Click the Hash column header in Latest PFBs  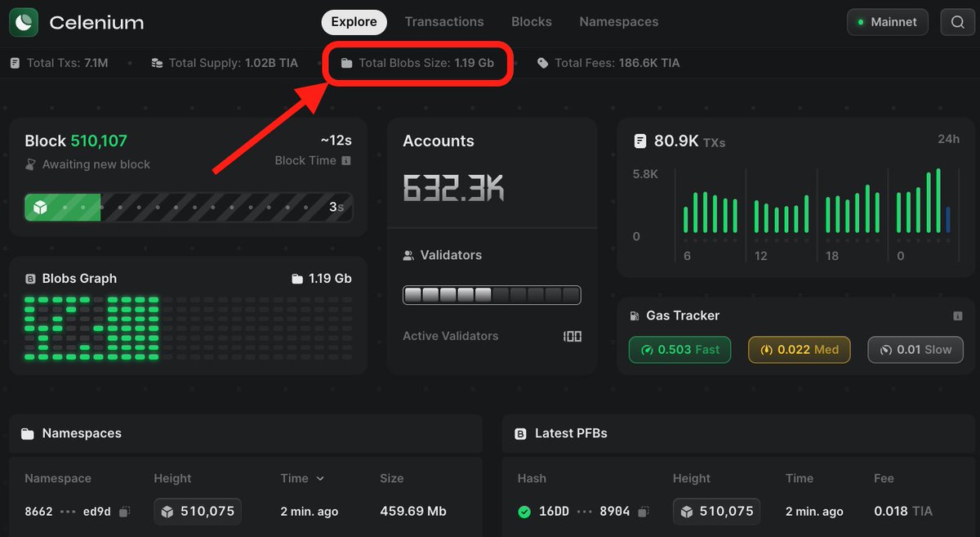532,478
